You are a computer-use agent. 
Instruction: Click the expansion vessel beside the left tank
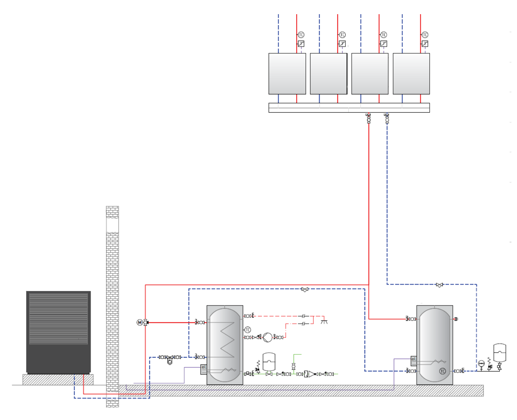tap(269, 362)
